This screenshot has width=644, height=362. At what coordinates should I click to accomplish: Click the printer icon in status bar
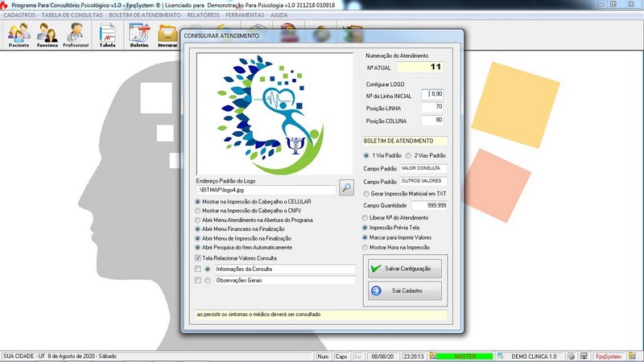click(571, 356)
